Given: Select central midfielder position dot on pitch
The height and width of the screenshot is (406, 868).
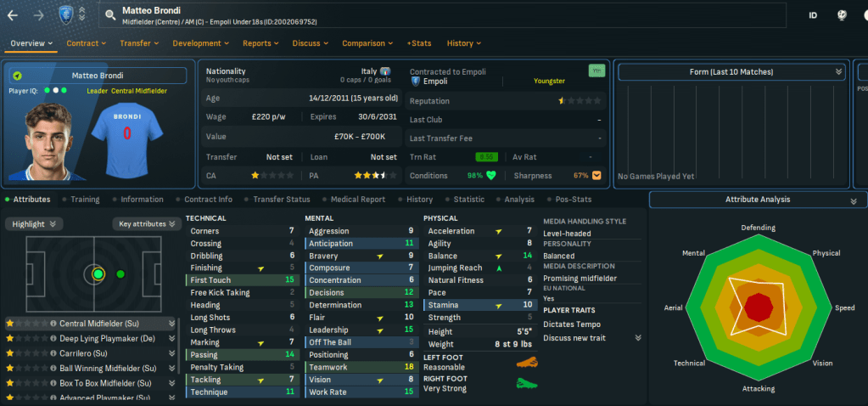Looking at the screenshot, I should click(x=98, y=273).
